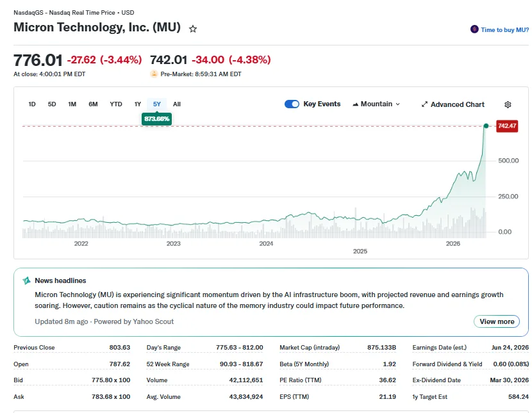This screenshot has width=532, height=413.
Task: Click the 2024 label on chart axis
Action: click(x=266, y=243)
